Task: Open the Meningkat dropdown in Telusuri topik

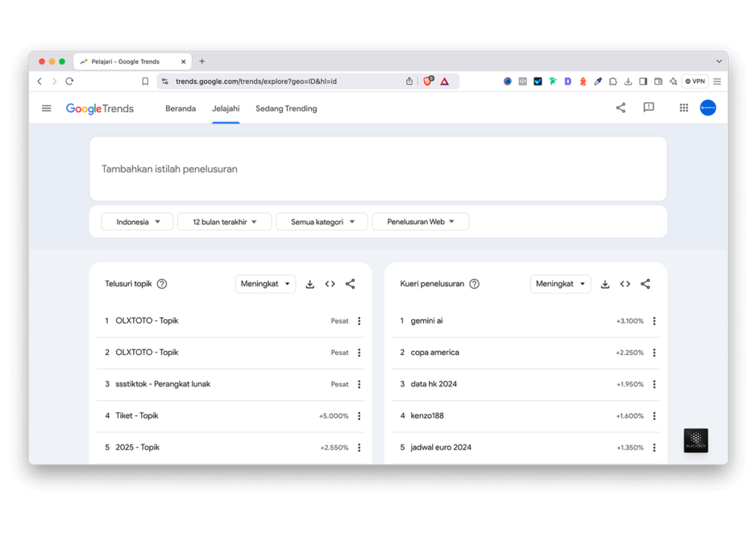Action: (265, 283)
